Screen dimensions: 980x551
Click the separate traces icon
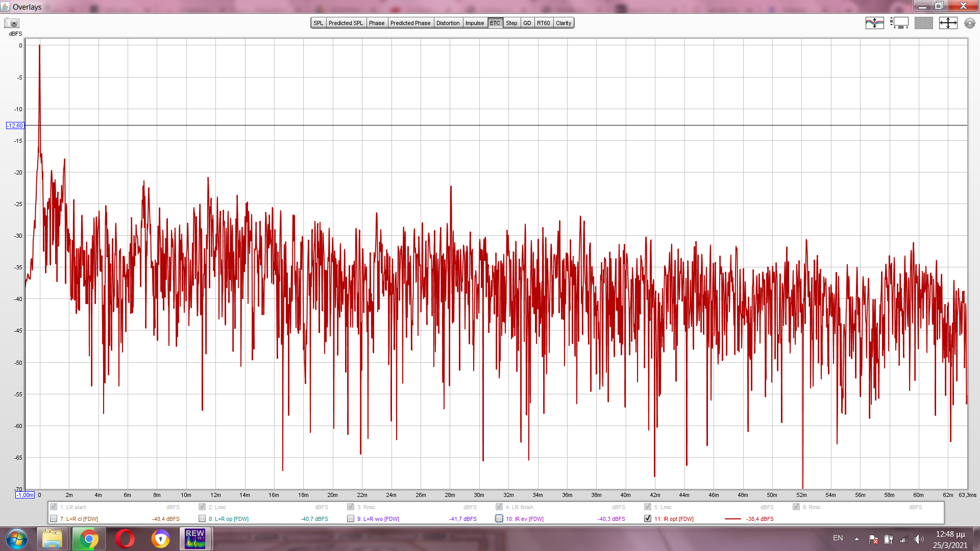pos(874,23)
